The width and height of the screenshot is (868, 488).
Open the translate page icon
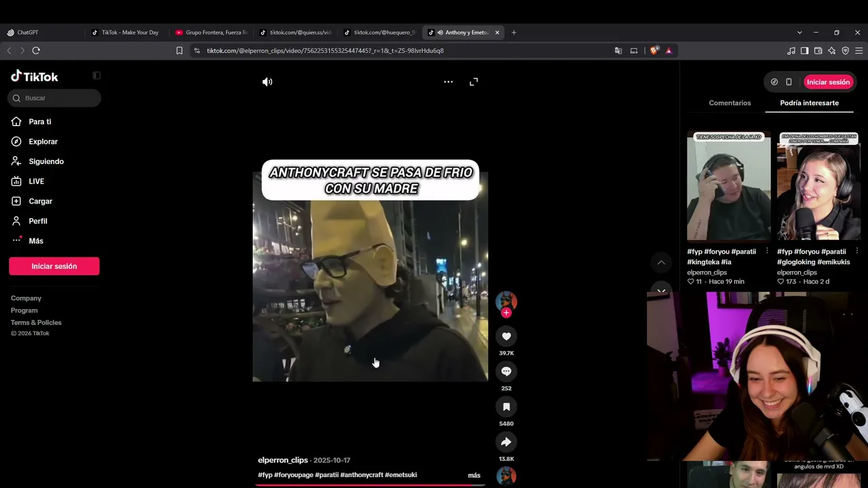[618, 51]
